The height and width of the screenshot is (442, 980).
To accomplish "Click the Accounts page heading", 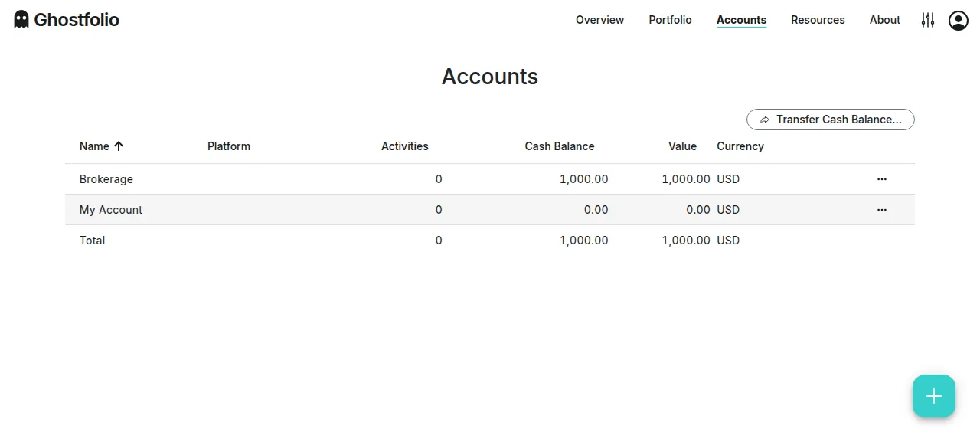I will click(x=490, y=77).
